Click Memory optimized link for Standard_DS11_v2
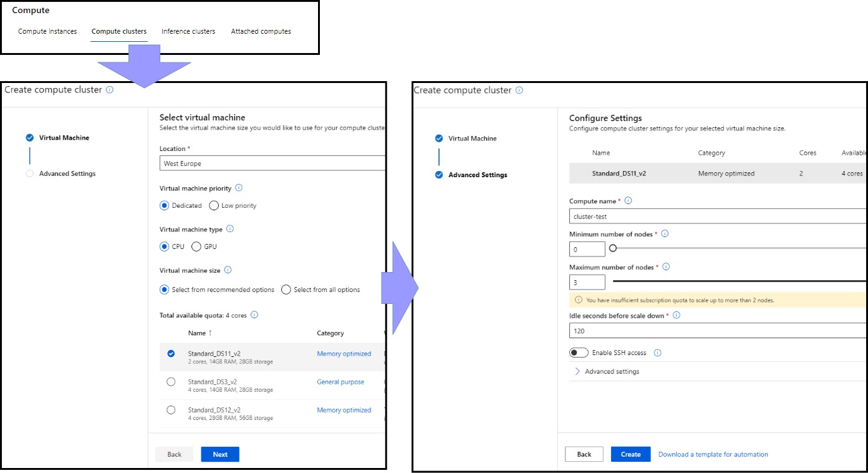 pos(344,354)
